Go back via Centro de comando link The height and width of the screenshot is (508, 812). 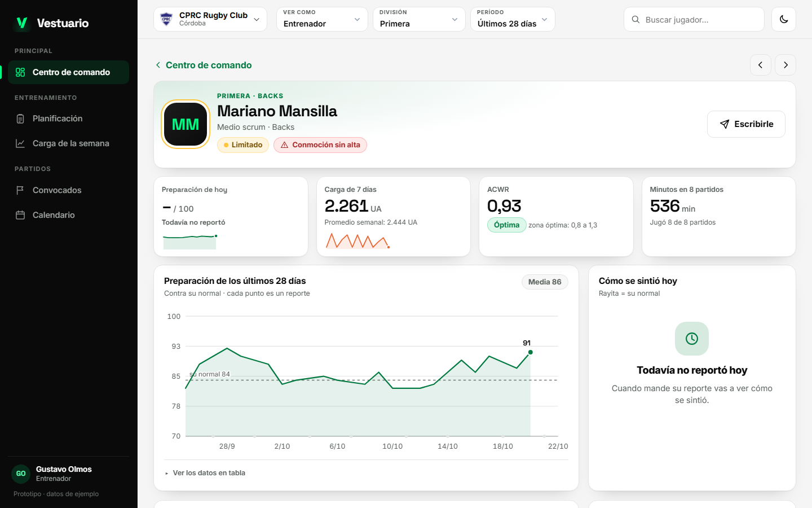204,65
